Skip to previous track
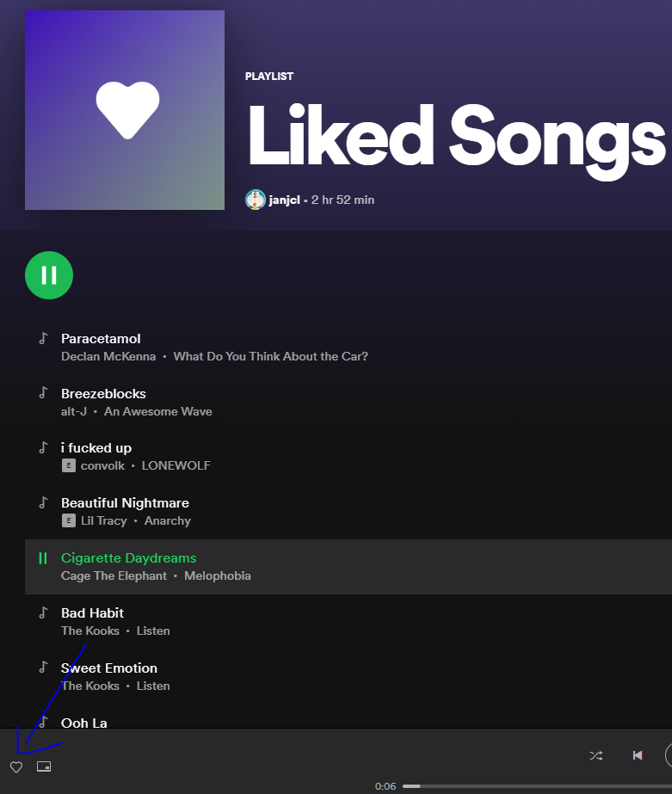 point(638,755)
